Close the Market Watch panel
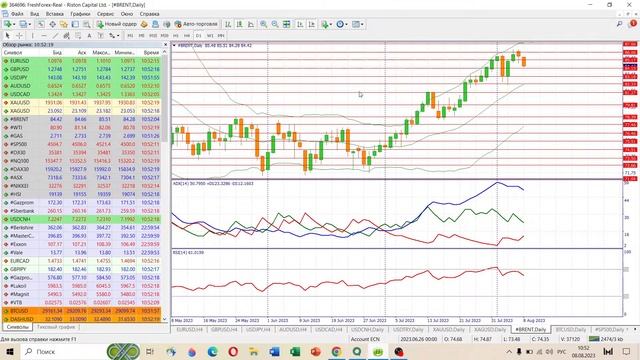 [x=165, y=44]
